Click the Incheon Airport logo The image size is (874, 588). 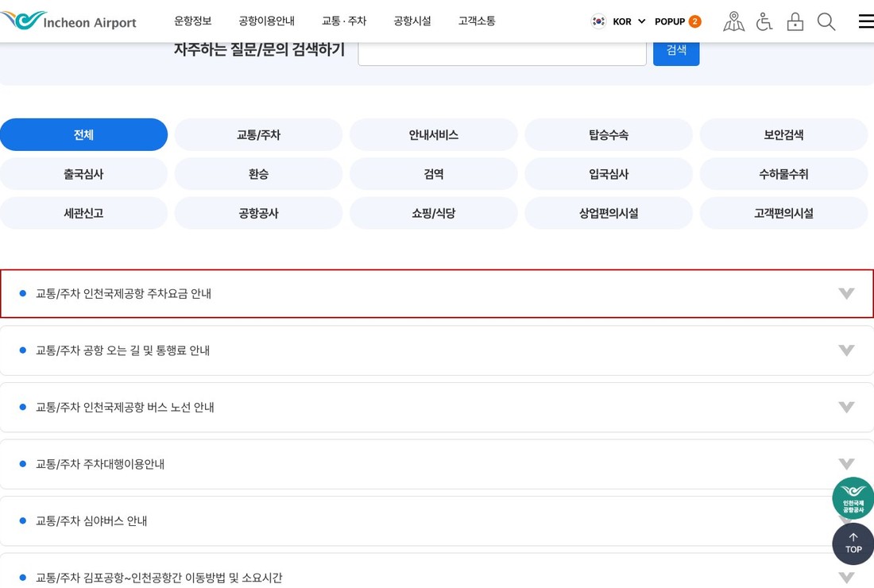point(68,21)
